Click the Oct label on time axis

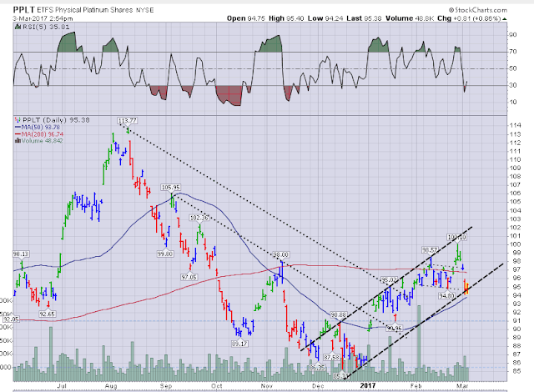tap(217, 386)
